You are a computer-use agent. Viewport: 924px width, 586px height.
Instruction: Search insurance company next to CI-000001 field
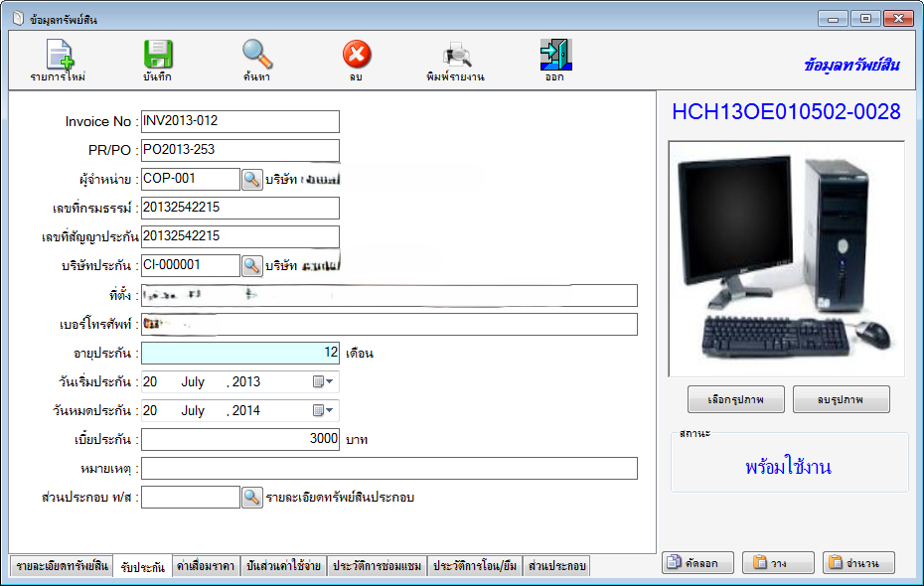(x=251, y=265)
